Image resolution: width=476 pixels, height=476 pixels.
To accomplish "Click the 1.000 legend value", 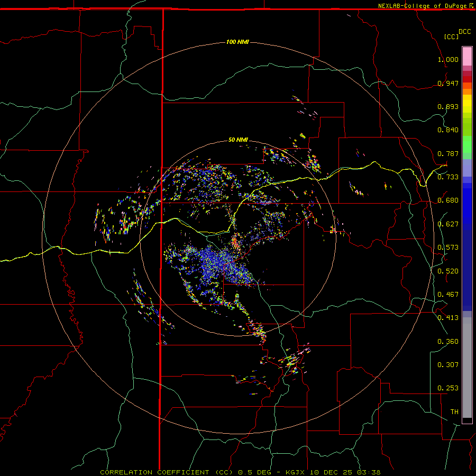I will click(448, 59).
